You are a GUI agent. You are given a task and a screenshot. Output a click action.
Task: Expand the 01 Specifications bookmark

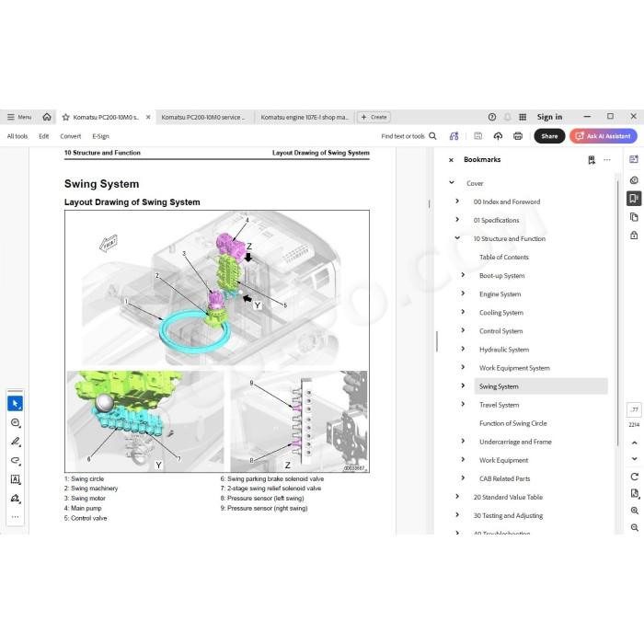457,219
